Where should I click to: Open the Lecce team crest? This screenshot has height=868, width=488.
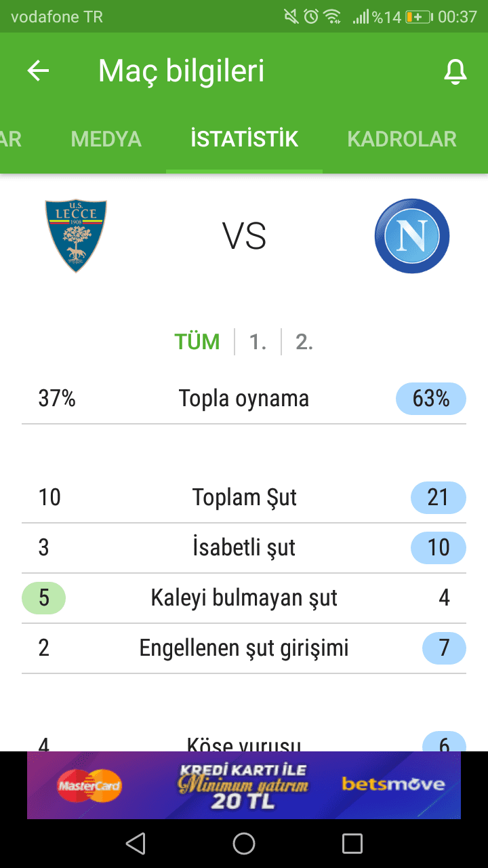pos(76,236)
